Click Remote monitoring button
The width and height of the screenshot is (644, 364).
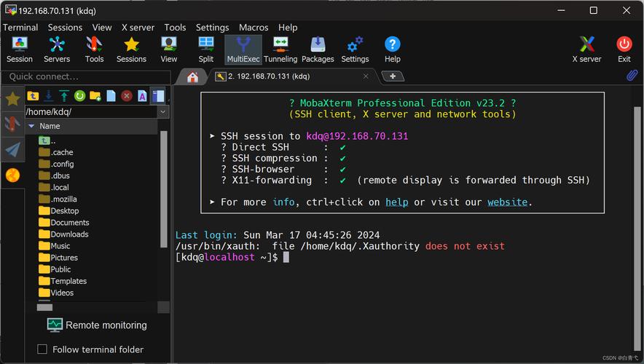tap(97, 325)
